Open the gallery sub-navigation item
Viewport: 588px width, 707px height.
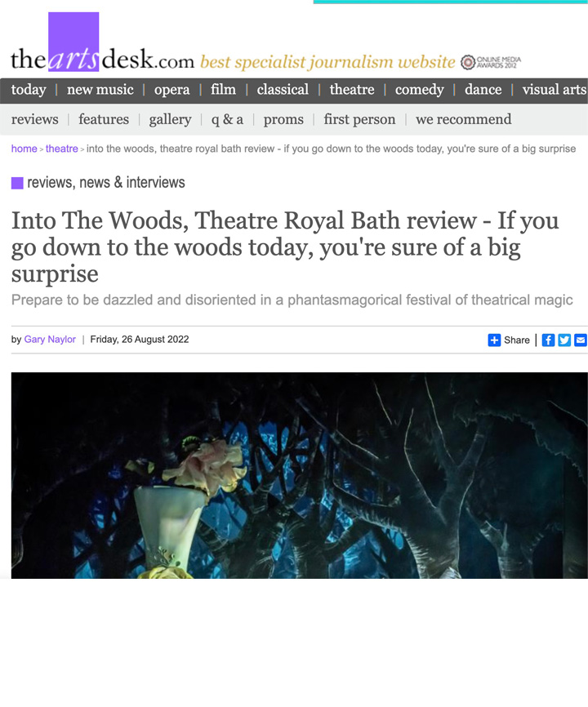170,119
